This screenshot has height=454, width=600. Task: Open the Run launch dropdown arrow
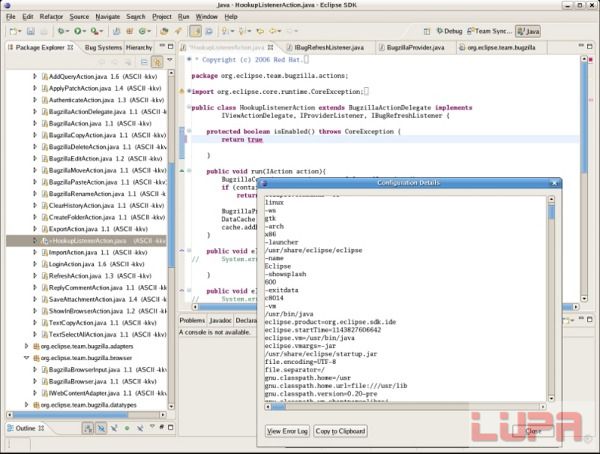[85, 31]
